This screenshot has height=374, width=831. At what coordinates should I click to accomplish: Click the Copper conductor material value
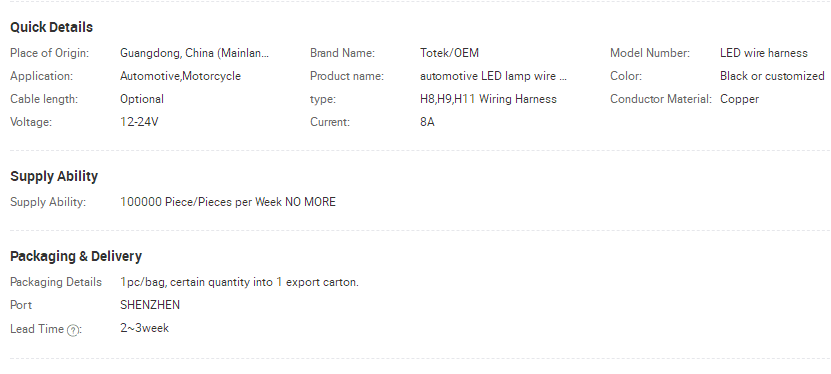tap(739, 99)
